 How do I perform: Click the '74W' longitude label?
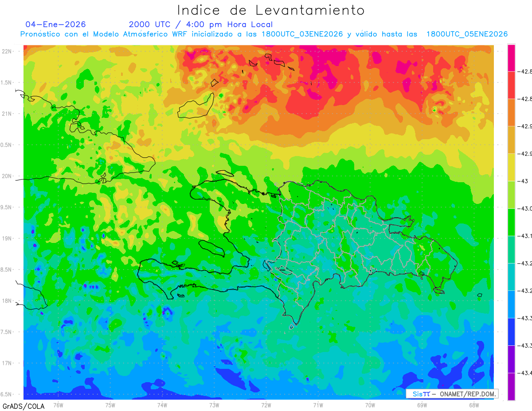162,405
